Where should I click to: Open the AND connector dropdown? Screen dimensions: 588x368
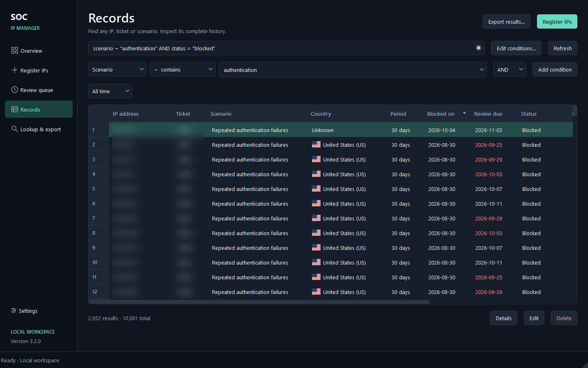pos(509,70)
